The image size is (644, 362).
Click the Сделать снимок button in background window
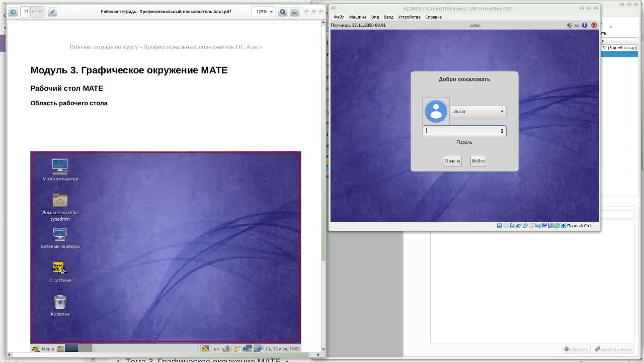[x=613, y=349]
